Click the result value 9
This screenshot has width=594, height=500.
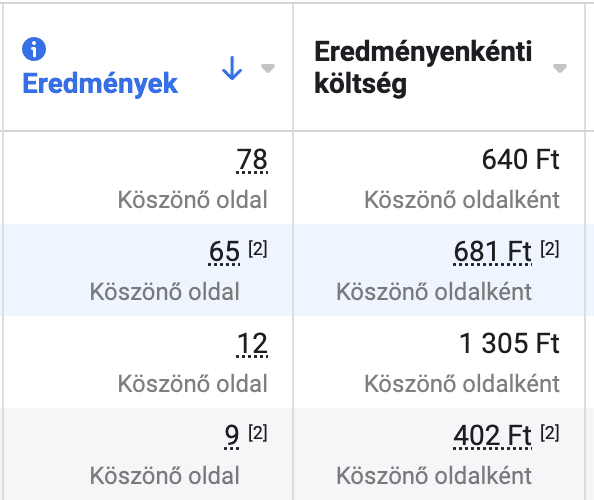pyautogui.click(x=231, y=436)
